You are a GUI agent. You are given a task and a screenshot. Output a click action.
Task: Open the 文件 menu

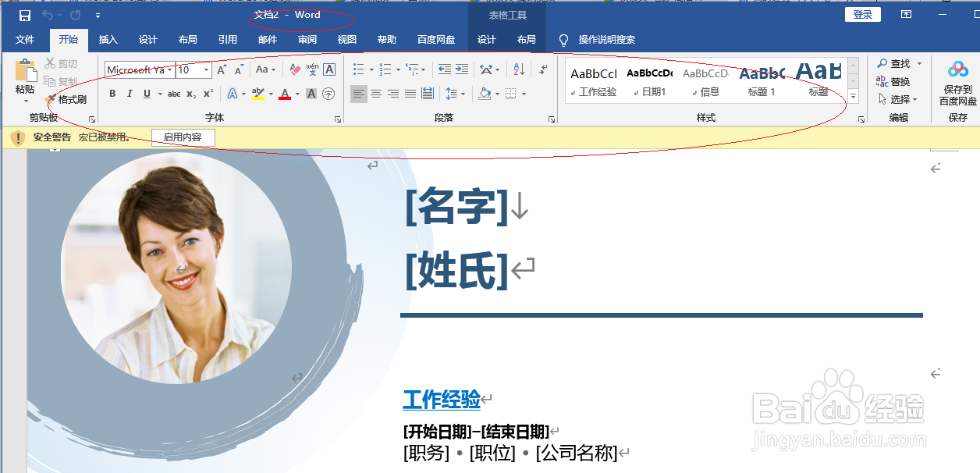(x=25, y=40)
